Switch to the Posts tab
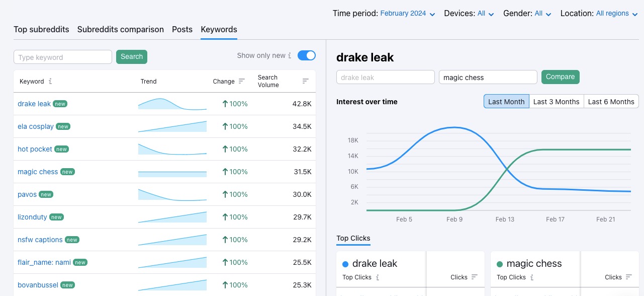The height and width of the screenshot is (296, 644). (182, 29)
